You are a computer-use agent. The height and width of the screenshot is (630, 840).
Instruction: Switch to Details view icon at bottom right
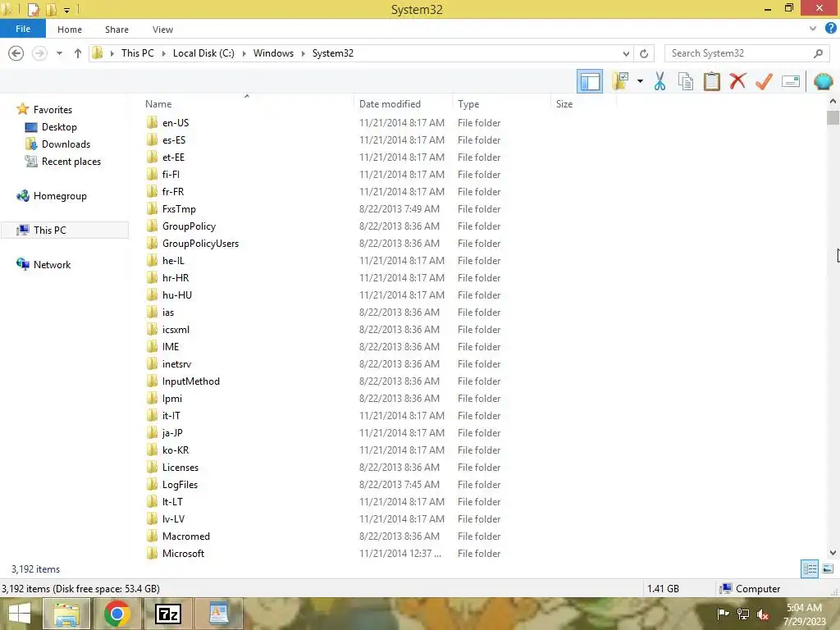coord(810,568)
